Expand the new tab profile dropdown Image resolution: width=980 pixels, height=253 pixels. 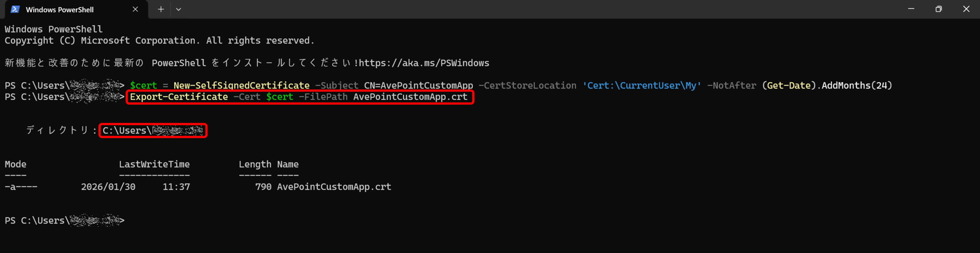click(x=178, y=9)
